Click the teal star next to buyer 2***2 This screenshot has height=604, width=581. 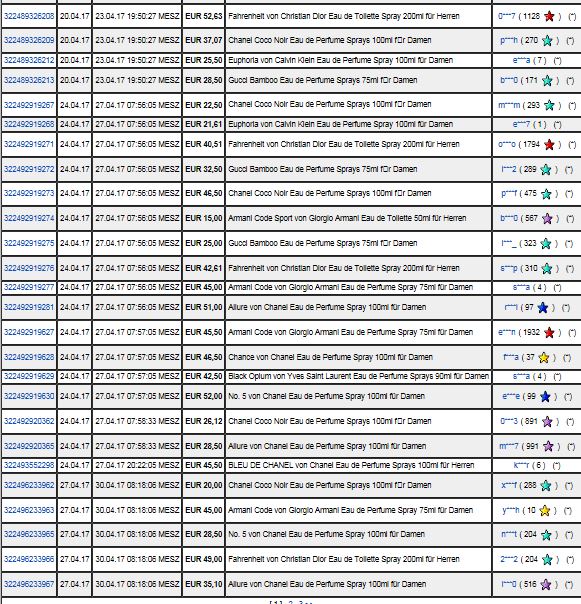point(547,559)
